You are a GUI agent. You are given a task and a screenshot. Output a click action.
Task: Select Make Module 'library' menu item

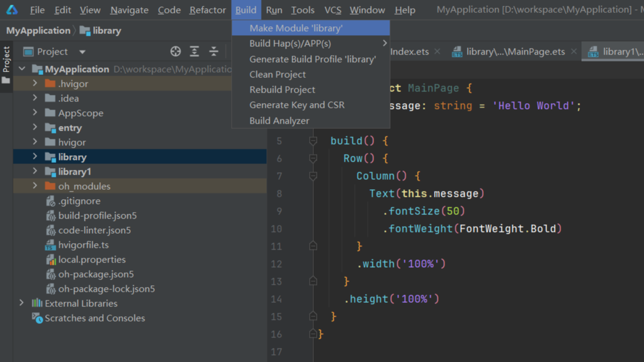pyautogui.click(x=310, y=28)
